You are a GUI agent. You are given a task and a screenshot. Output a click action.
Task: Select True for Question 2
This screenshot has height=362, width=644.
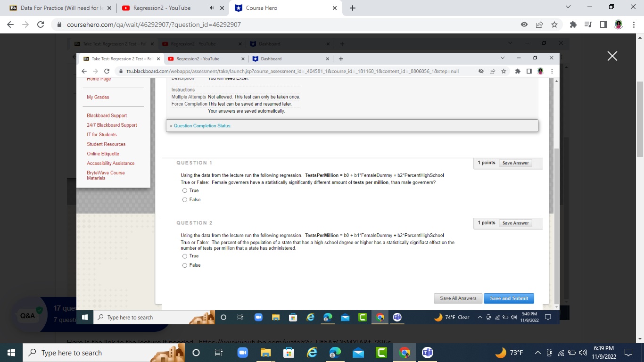coord(185,256)
